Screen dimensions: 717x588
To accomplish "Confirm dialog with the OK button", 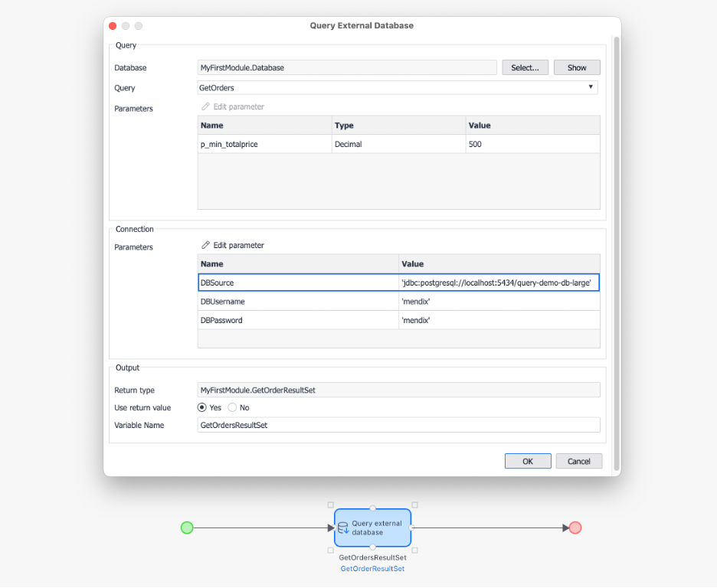I will tap(528, 462).
